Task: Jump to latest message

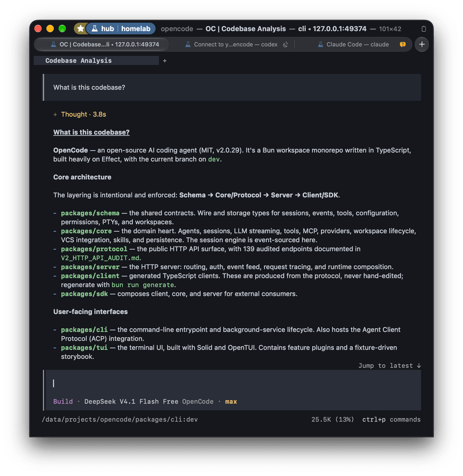Action: (390, 366)
